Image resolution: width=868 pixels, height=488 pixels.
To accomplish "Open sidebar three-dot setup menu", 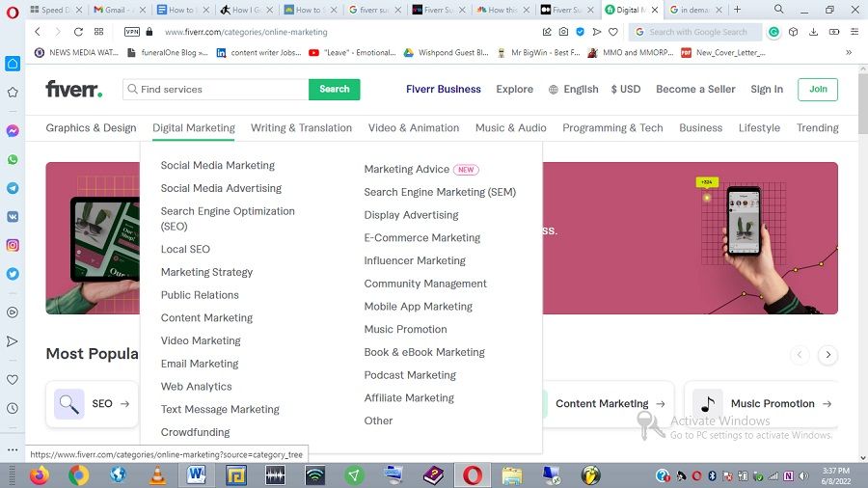I will (x=13, y=449).
